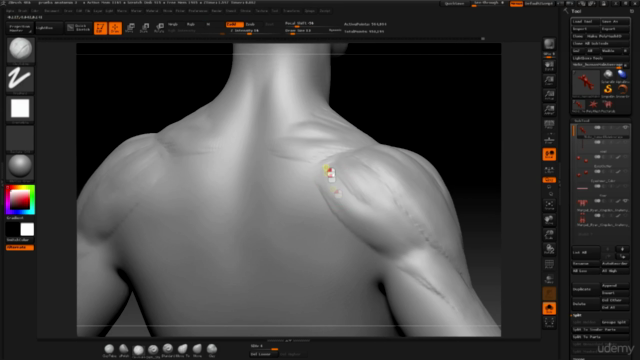Collapse the Split section

tap(577, 316)
